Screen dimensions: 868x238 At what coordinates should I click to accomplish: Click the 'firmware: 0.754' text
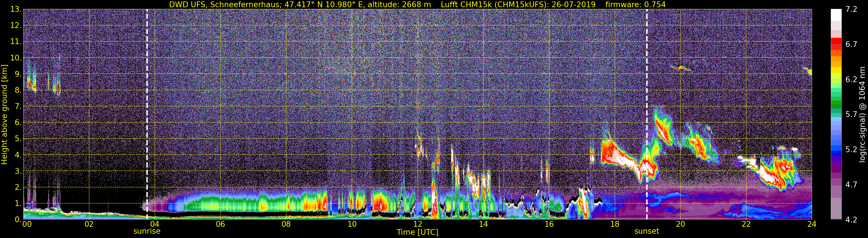coord(636,5)
